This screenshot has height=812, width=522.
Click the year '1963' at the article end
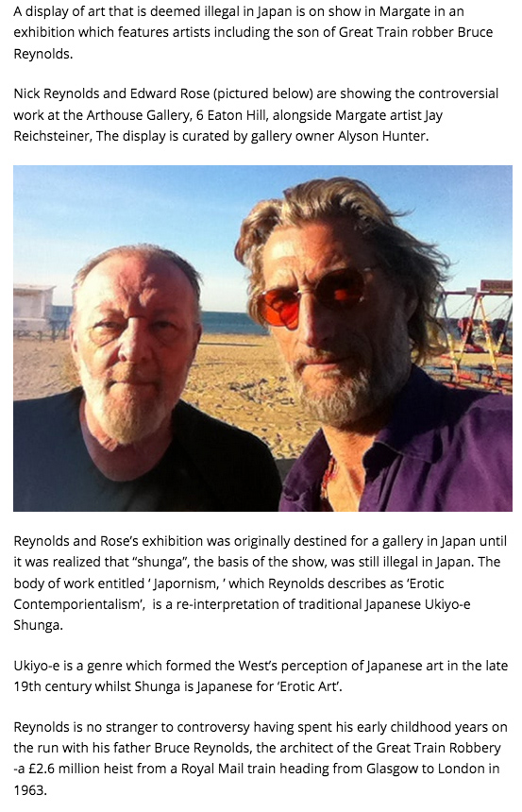tap(28, 789)
